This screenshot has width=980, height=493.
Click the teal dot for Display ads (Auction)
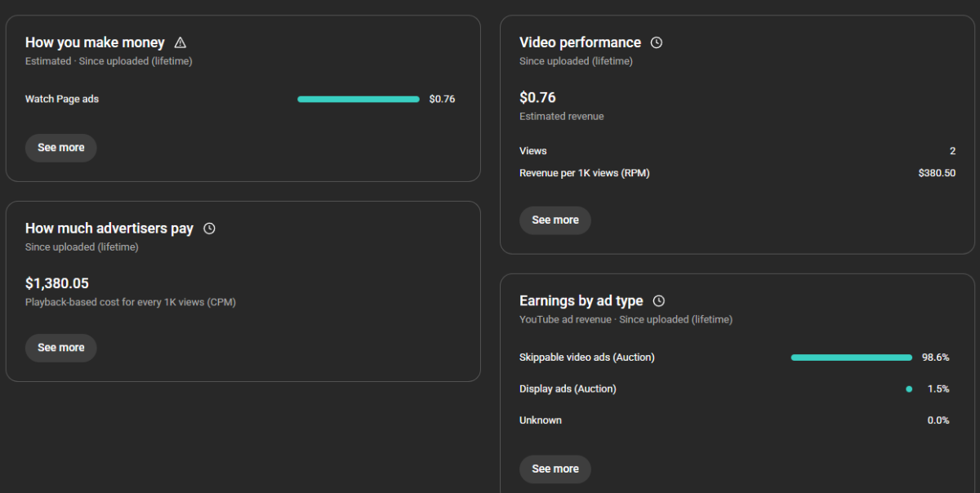tap(909, 389)
